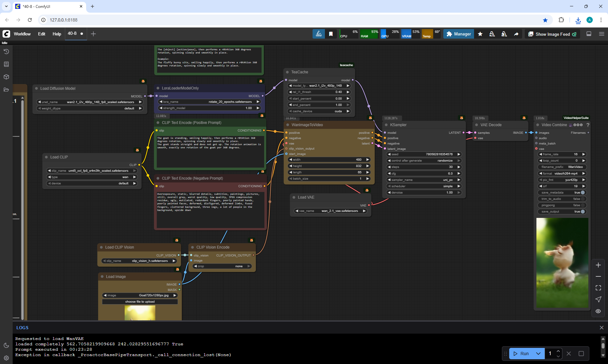Click the share arrow icon beside Manager
The height and width of the screenshot is (364, 608).
coord(516,34)
